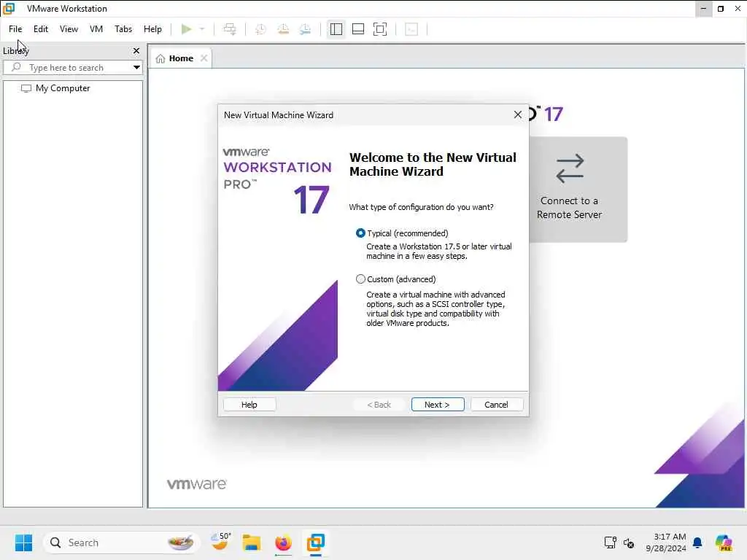Screen dimensions: 747x560
Task: Click the Take Snapshot toolbar icon
Action: 260,29
